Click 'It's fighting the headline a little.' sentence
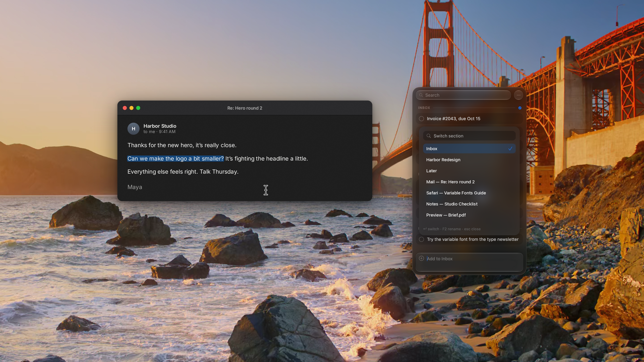Viewport: 644px width, 362px height. coord(266,159)
